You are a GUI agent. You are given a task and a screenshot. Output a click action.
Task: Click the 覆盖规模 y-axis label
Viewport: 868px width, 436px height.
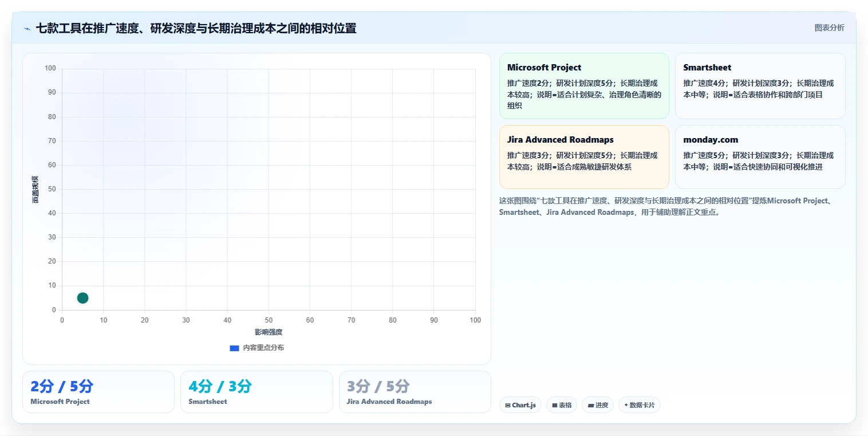coord(35,189)
